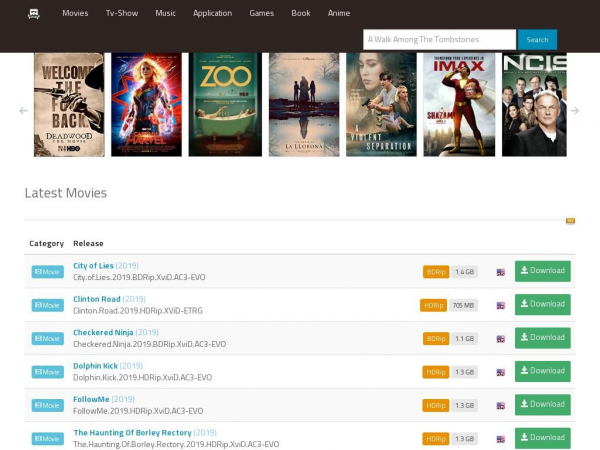
Task: Download City of Lies
Action: pos(543,271)
